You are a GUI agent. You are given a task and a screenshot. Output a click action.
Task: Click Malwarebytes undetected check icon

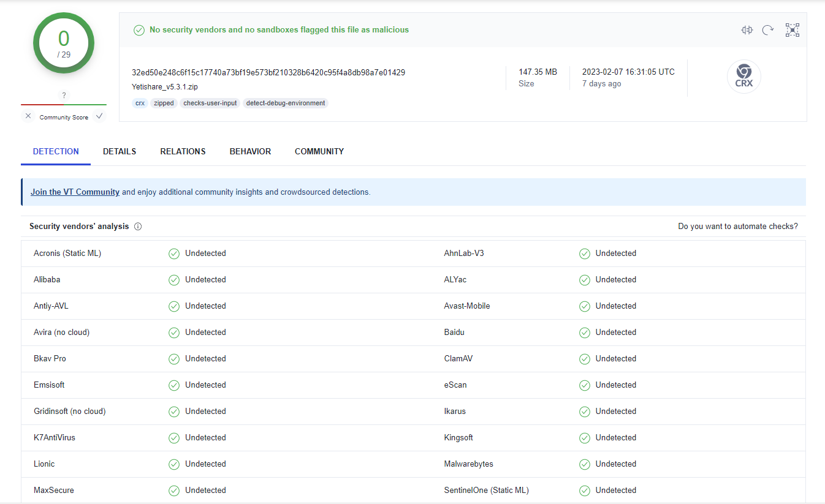(x=585, y=464)
